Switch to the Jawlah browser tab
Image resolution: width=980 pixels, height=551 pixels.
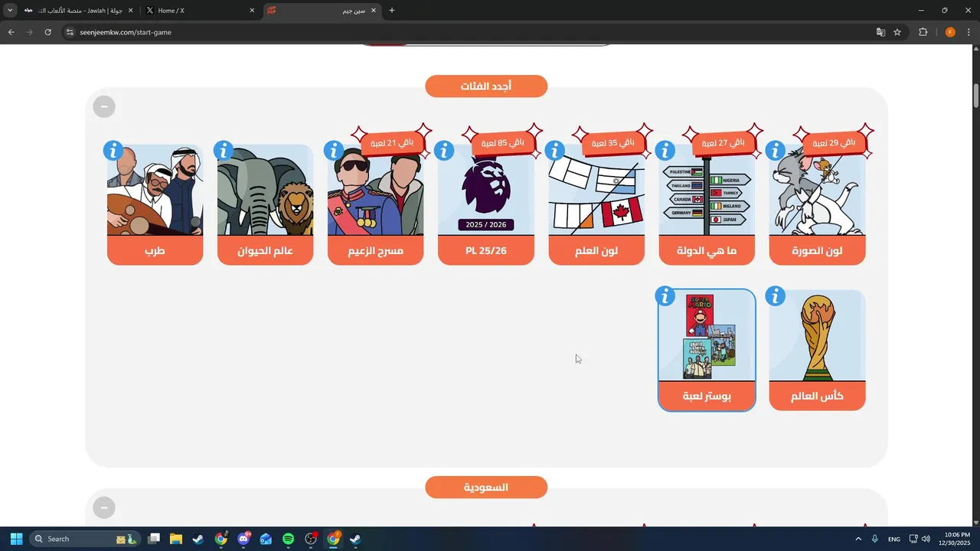77,11
